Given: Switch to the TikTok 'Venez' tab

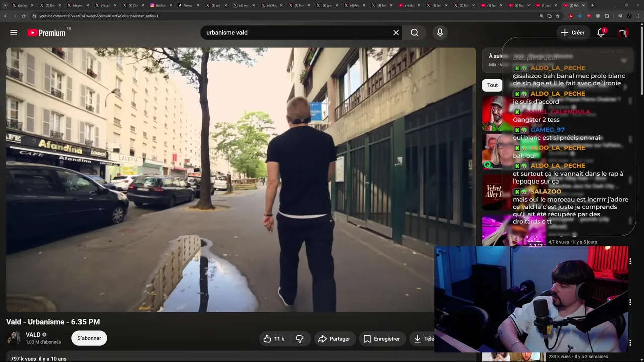Looking at the screenshot, I should point(188,5).
